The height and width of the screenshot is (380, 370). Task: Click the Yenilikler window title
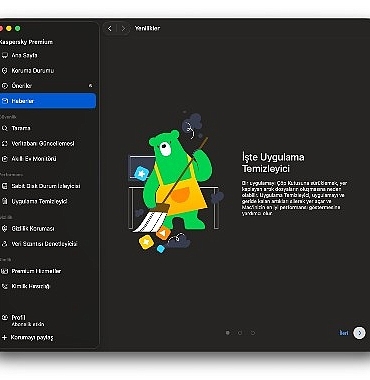(x=147, y=29)
